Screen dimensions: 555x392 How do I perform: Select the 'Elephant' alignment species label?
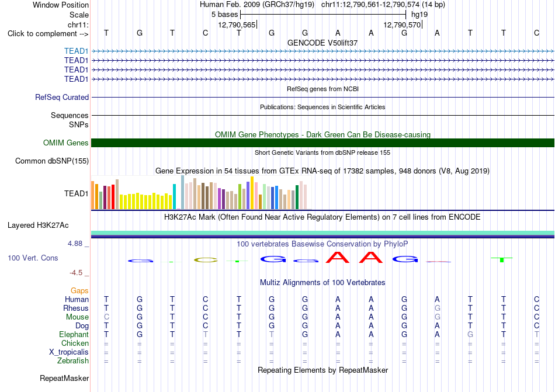pyautogui.click(x=74, y=334)
